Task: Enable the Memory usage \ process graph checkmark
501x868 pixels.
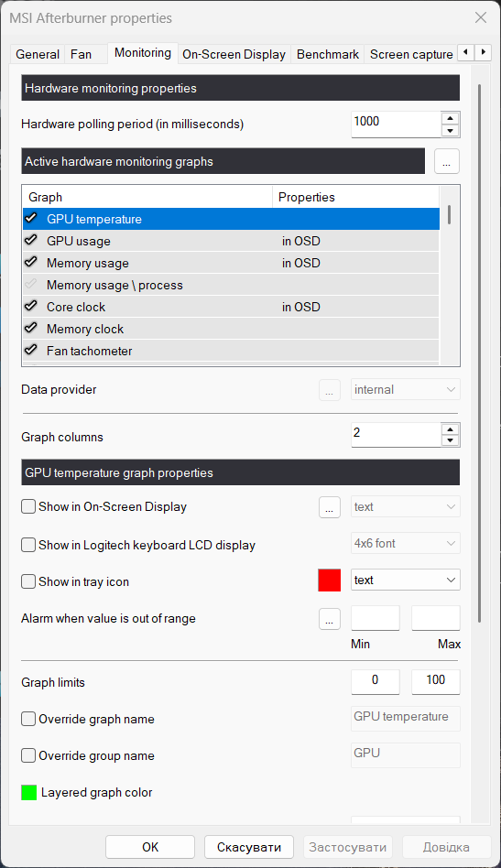Action: pyautogui.click(x=31, y=285)
